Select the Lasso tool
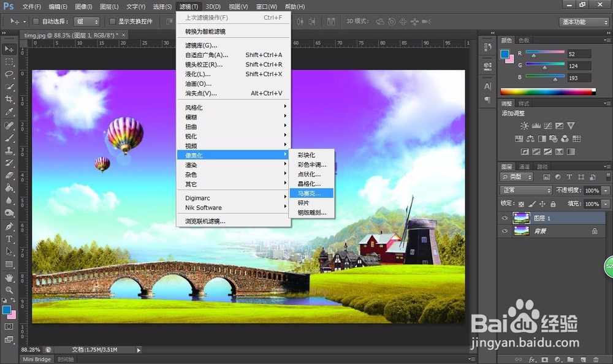This screenshot has width=613, height=364. pyautogui.click(x=9, y=74)
